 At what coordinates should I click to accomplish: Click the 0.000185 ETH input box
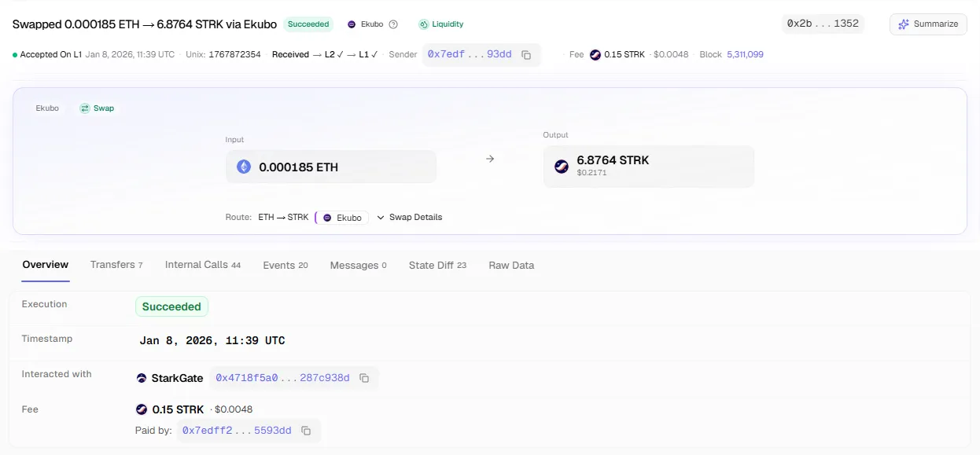pyautogui.click(x=331, y=167)
